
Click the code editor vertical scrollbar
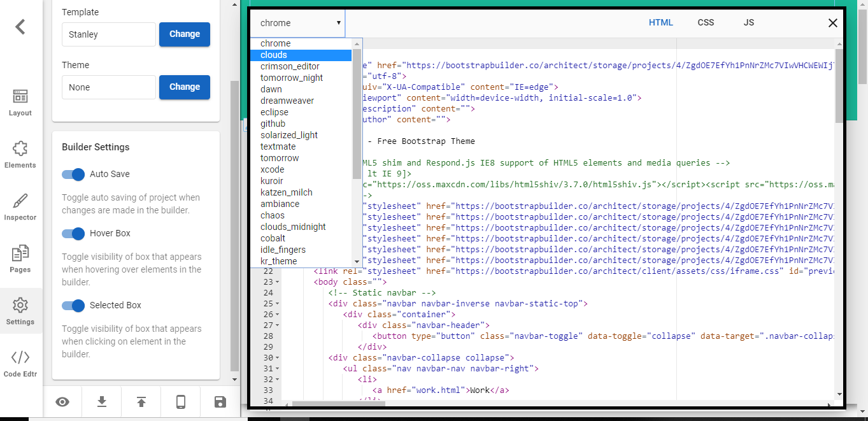pyautogui.click(x=839, y=85)
